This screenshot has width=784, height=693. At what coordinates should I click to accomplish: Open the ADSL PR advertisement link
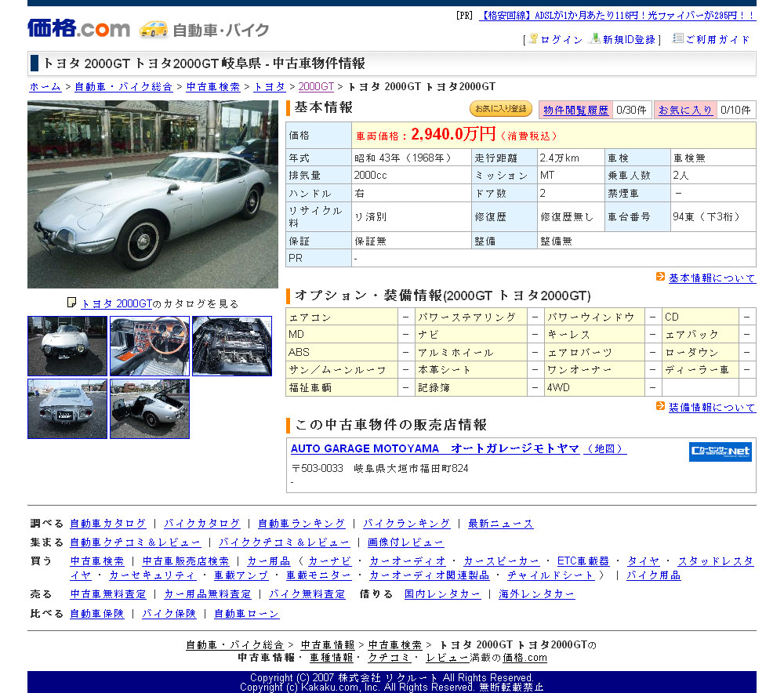click(618, 16)
